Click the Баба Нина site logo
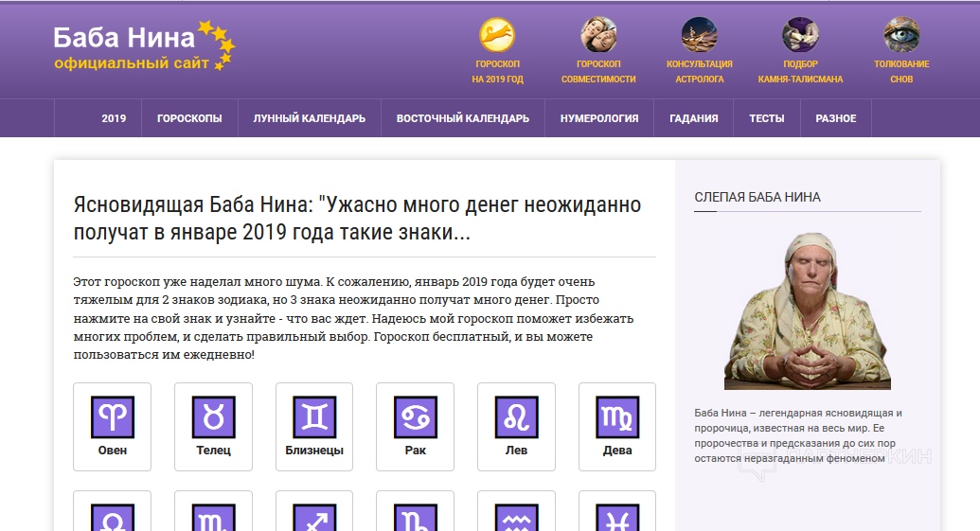The height and width of the screenshot is (531, 980). coord(144,45)
